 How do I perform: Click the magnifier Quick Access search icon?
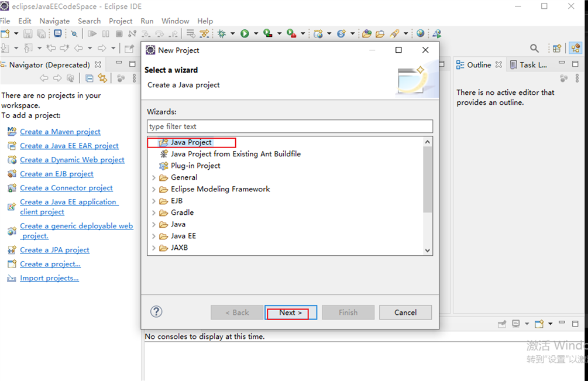[534, 48]
